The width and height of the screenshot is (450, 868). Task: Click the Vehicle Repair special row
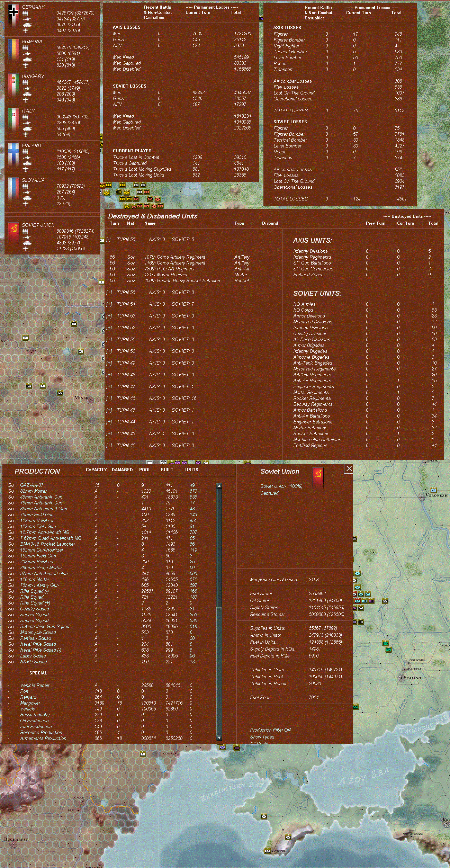tap(102, 686)
